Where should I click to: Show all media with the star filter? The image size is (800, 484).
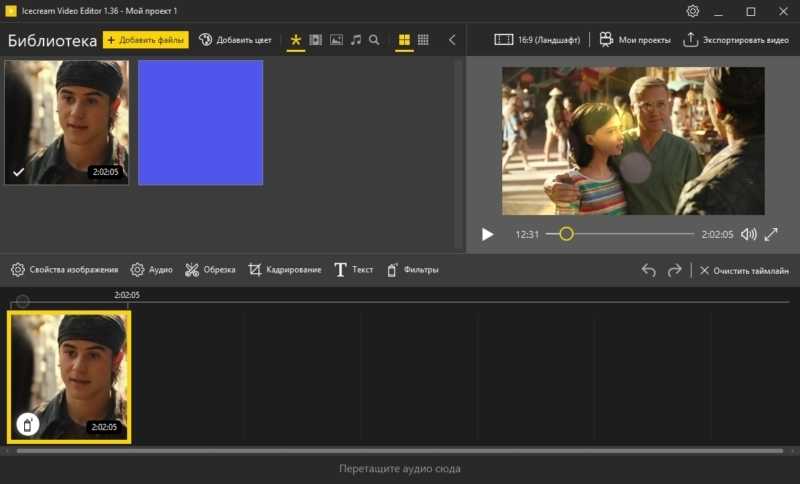[x=295, y=40]
